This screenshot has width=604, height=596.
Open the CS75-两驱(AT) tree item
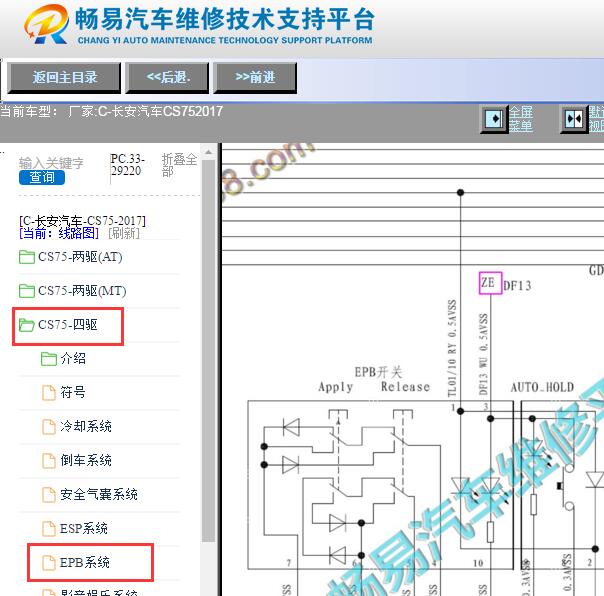[80, 257]
